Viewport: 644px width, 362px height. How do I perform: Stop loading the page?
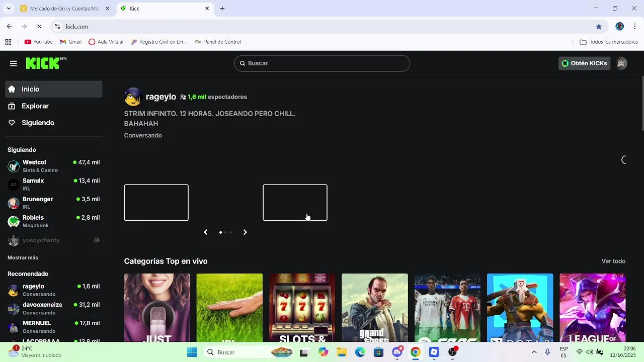click(39, 26)
